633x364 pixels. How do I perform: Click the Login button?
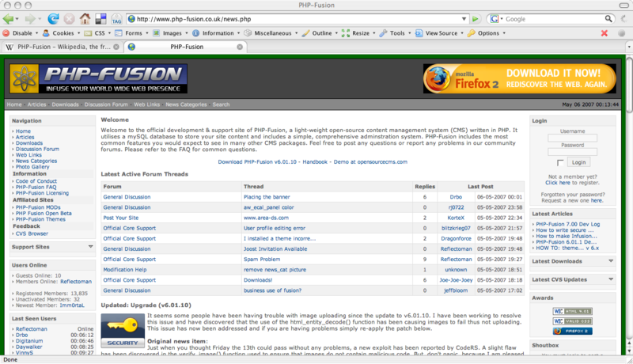click(x=578, y=162)
